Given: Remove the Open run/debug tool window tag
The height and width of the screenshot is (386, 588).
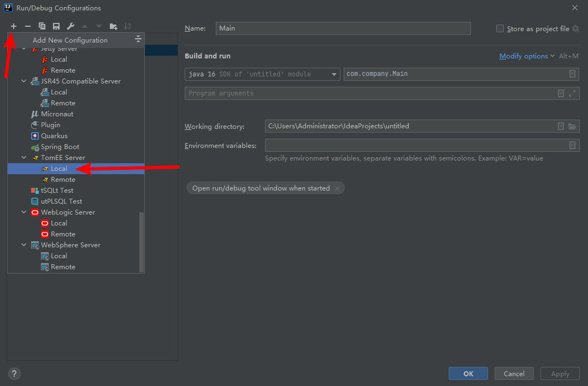Looking at the screenshot, I should click(x=337, y=188).
